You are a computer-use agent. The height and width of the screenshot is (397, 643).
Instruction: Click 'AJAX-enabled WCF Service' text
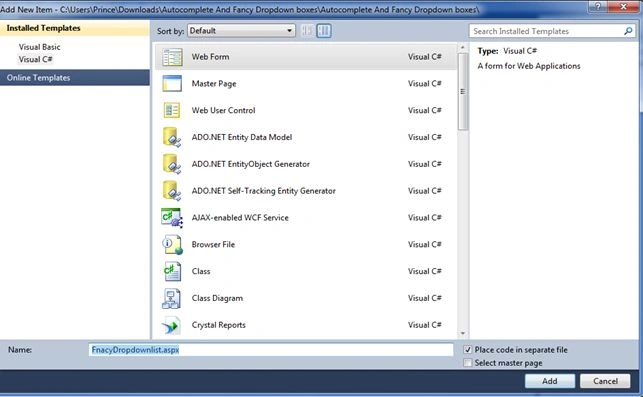240,218
